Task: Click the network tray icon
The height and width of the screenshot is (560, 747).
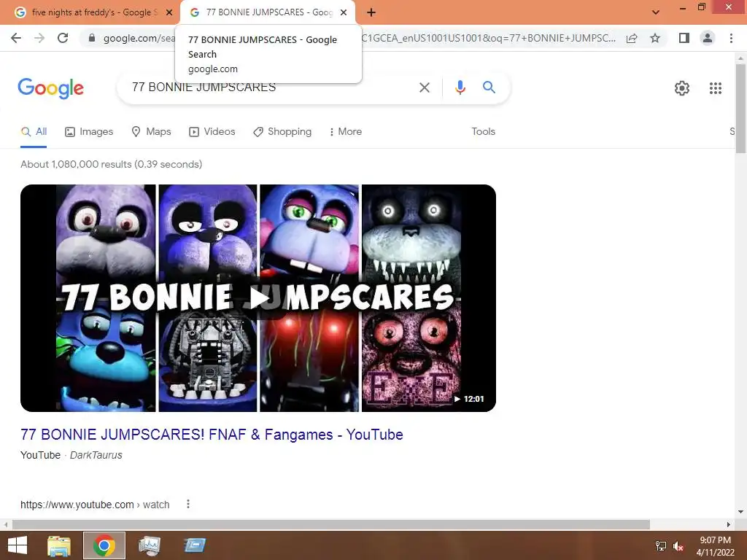Action: [660, 545]
